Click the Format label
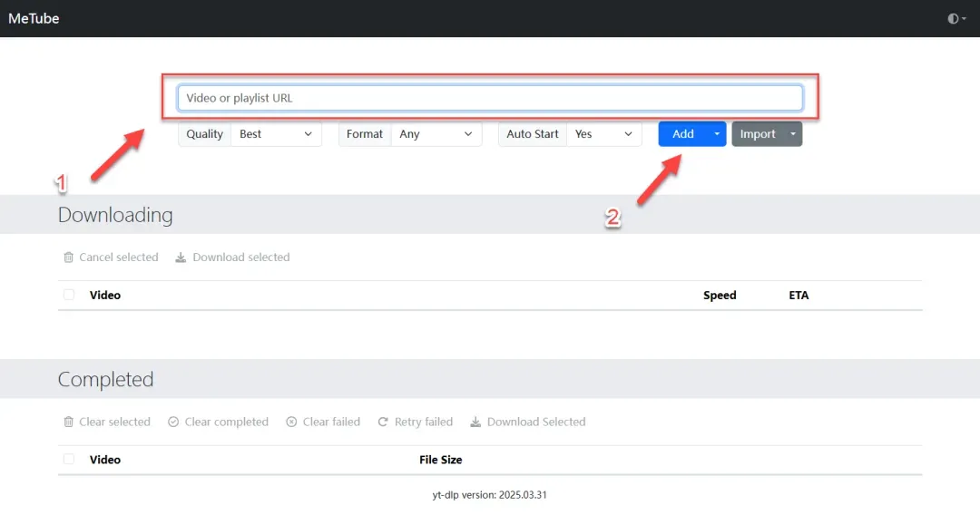 coord(365,134)
